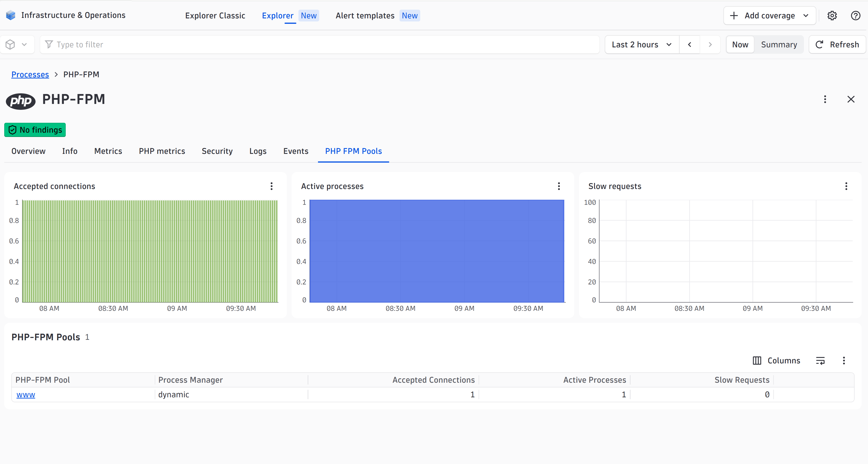This screenshot has width=868, height=464.
Task: Switch to Explorer Classic tab
Action: pyautogui.click(x=215, y=16)
